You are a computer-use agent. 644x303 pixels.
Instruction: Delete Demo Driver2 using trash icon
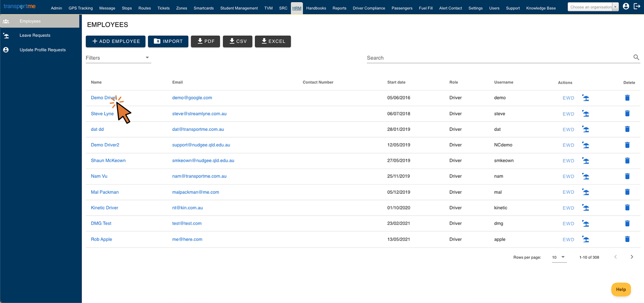[627, 145]
